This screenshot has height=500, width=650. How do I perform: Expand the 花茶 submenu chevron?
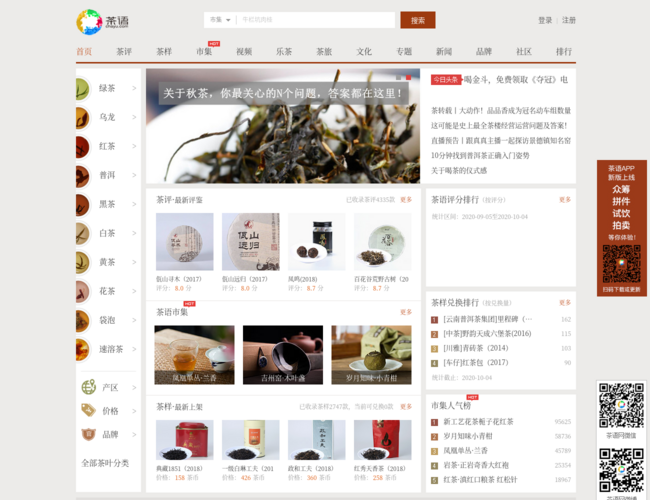pos(134,292)
